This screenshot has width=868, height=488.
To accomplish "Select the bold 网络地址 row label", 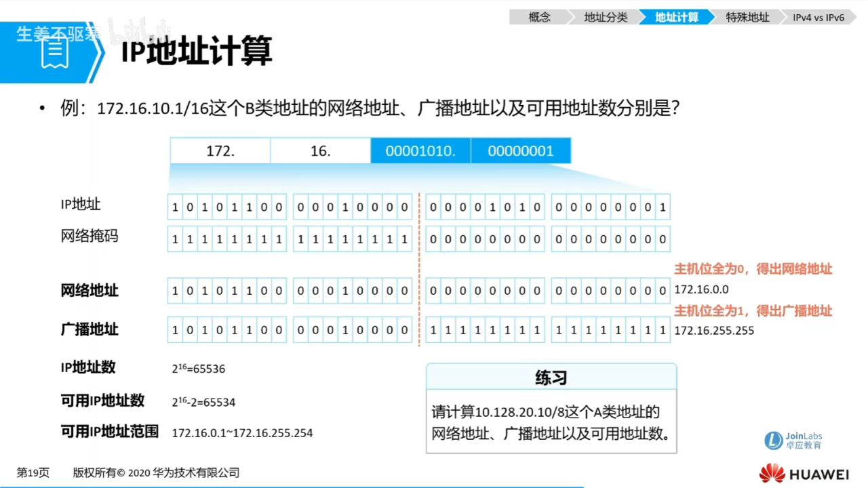I will (x=90, y=291).
